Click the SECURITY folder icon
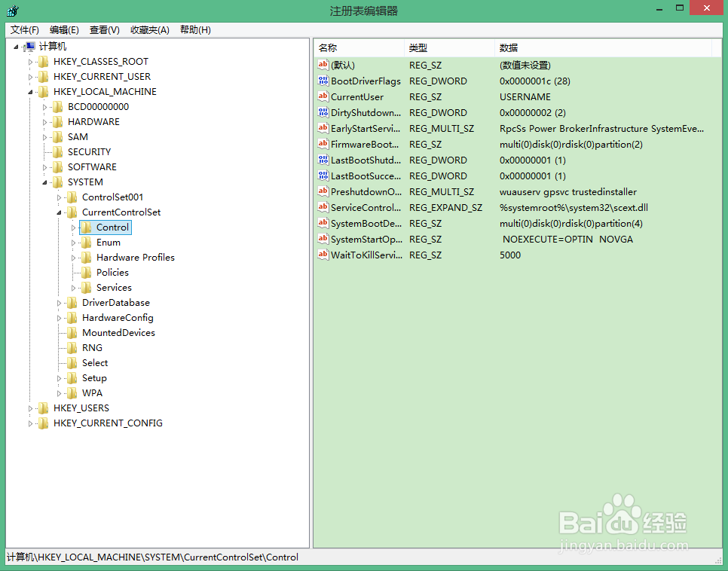Image resolution: width=728 pixels, height=571 pixels. tap(57, 152)
